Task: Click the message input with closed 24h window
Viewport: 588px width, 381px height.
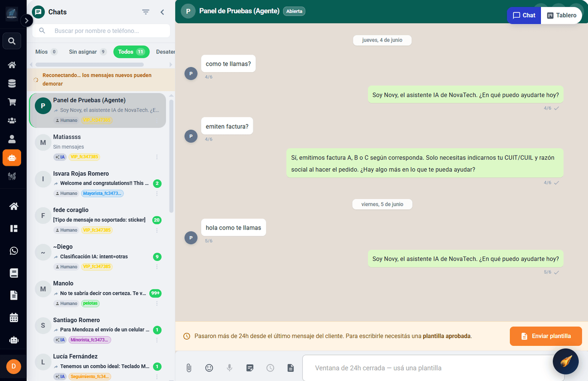Action: (x=426, y=368)
